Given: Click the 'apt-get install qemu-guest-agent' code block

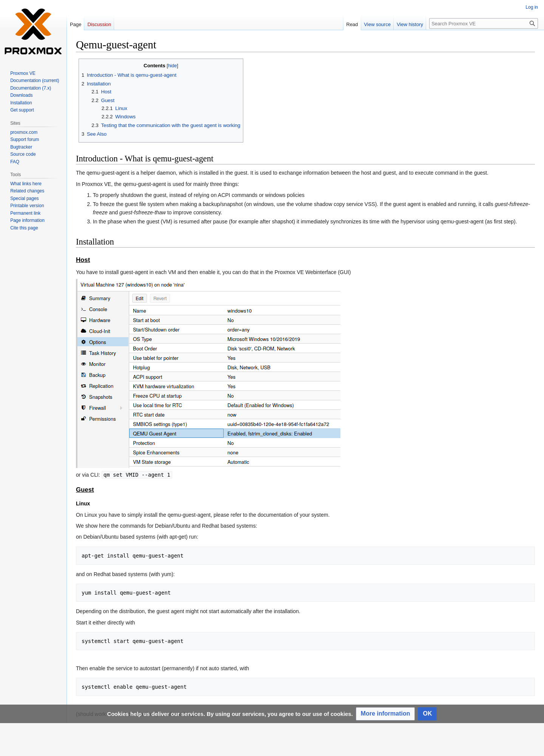Looking at the screenshot, I should click(x=305, y=556).
